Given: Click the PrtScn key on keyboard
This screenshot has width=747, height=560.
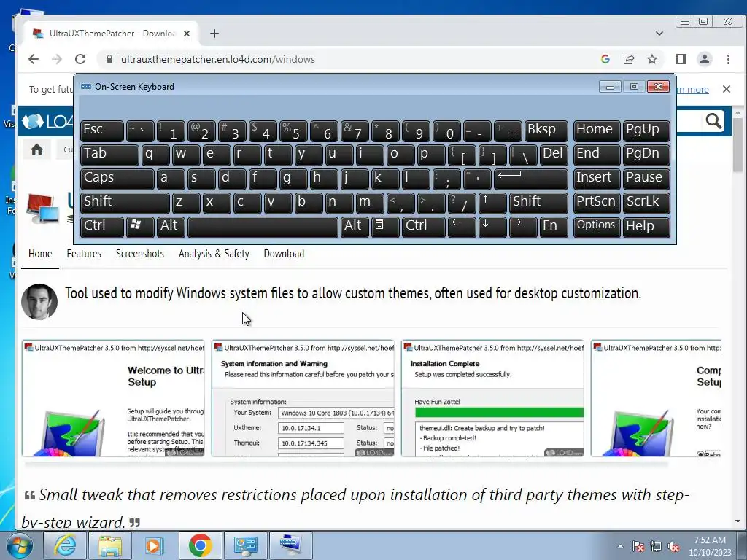Looking at the screenshot, I should pos(597,202).
